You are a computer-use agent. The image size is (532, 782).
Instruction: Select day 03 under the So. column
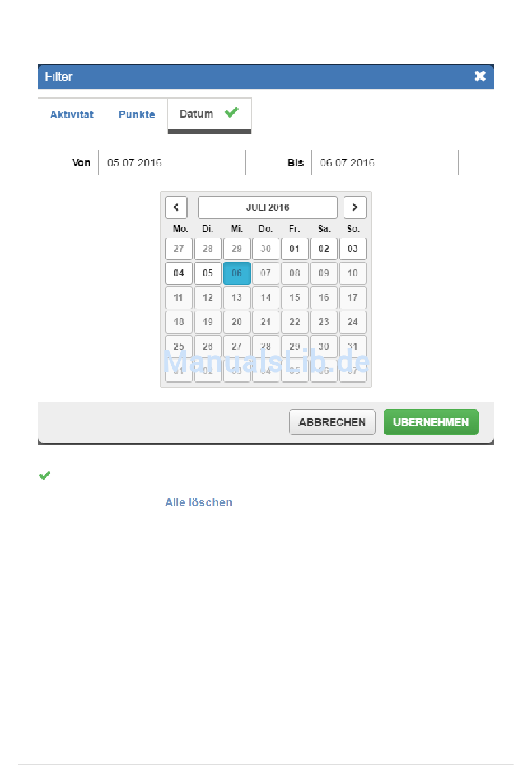pyautogui.click(x=353, y=249)
